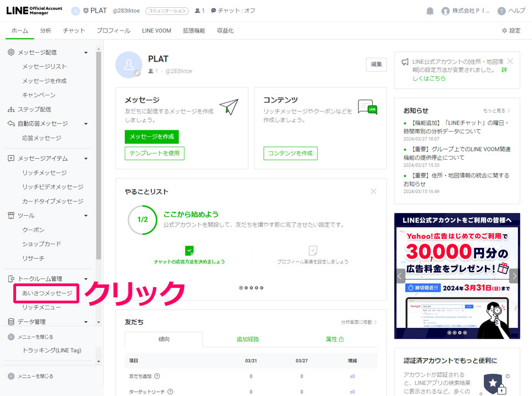This screenshot has width=532, height=396.
Task: Click the プロフィール画像を設定しましょう document icon
Action: (313, 251)
